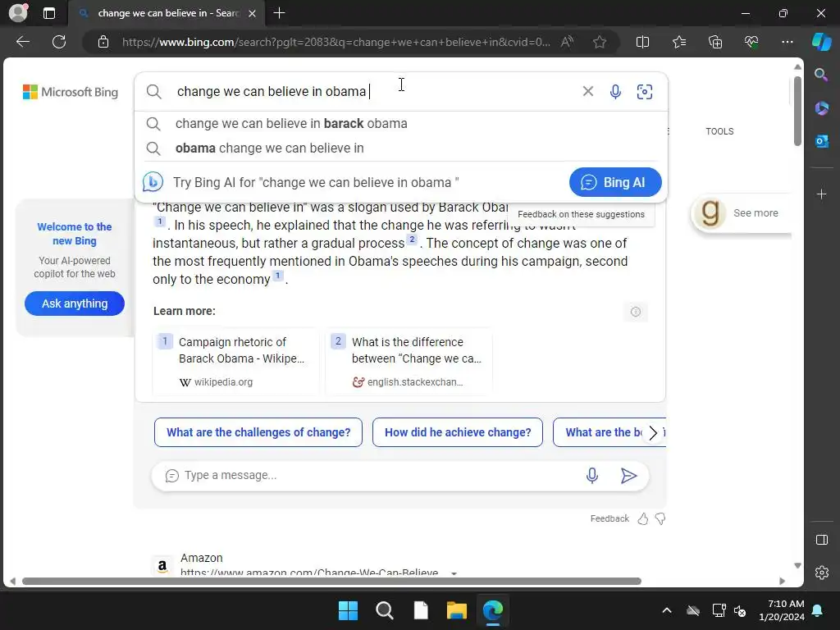Screen dimensions: 840x630
Task: Click in the Bing search input field
Action: pos(375,92)
